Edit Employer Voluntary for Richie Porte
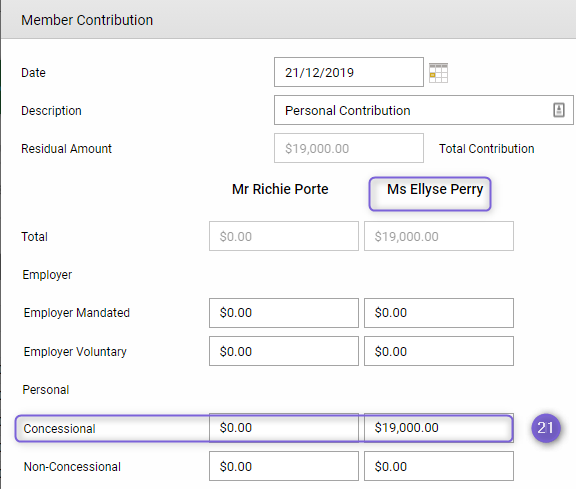Viewport: 576px width, 489px height. [x=284, y=351]
